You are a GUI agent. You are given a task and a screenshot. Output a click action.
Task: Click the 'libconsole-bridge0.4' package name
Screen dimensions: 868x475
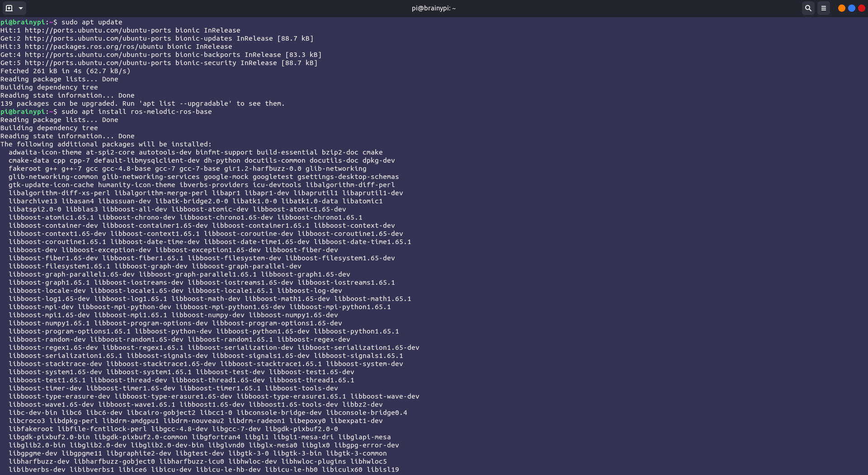[366, 413]
